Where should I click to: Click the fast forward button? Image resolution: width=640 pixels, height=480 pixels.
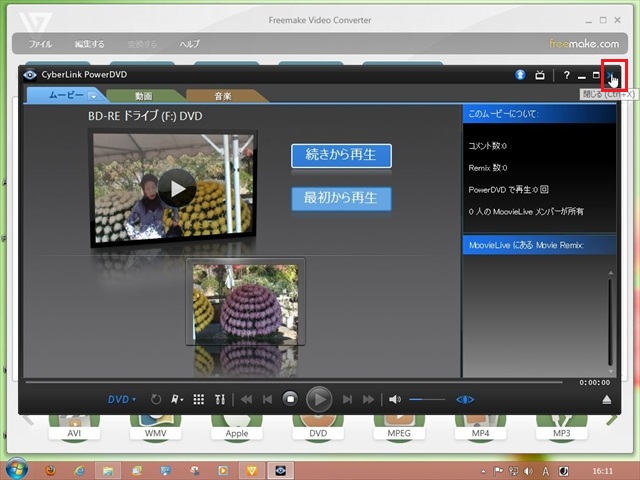point(369,399)
